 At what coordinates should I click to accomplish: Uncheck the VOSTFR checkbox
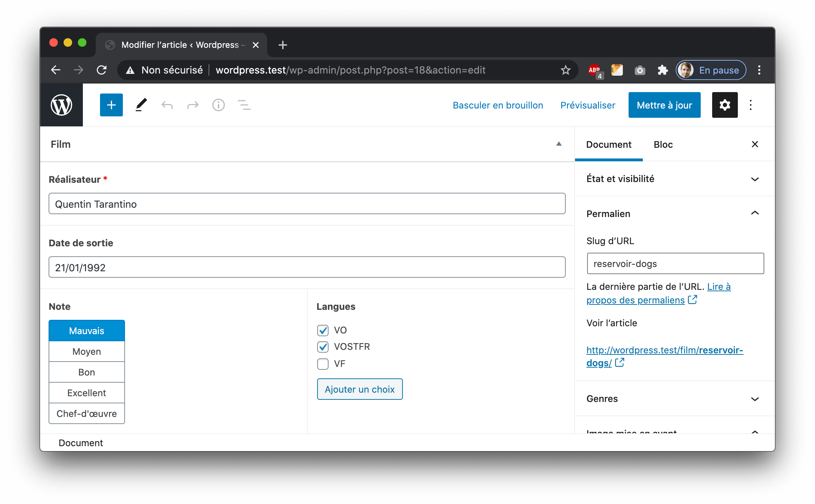(323, 347)
